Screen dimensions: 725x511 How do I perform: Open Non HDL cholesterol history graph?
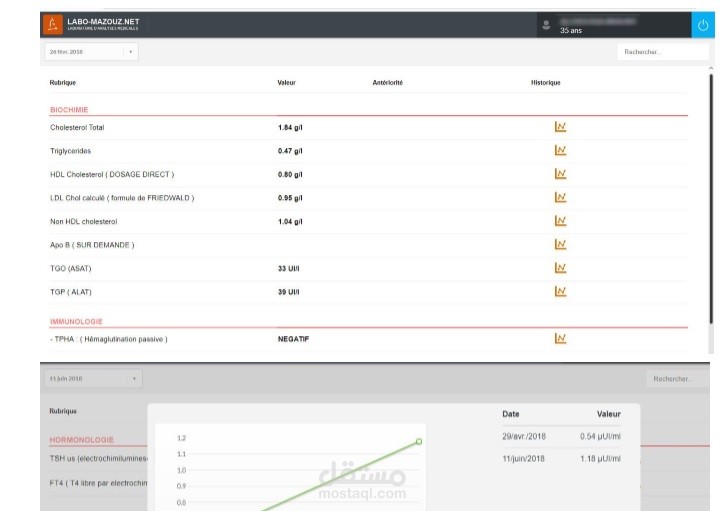(560, 221)
